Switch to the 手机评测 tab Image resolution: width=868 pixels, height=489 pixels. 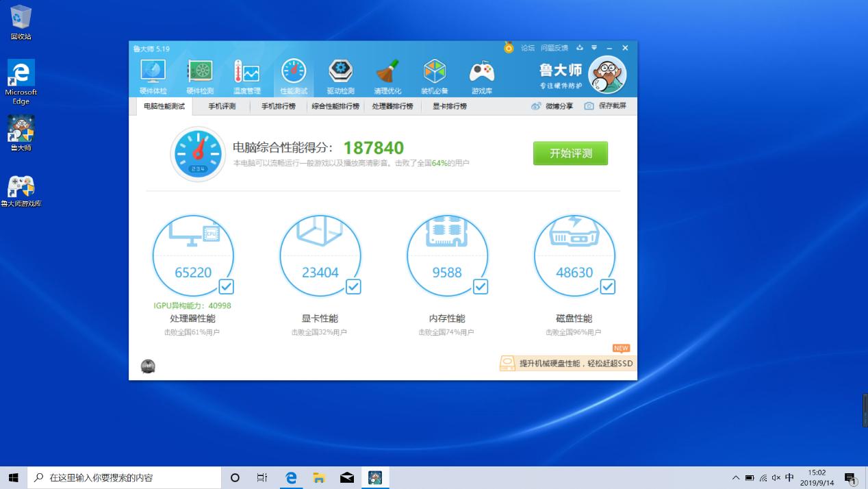click(x=222, y=106)
